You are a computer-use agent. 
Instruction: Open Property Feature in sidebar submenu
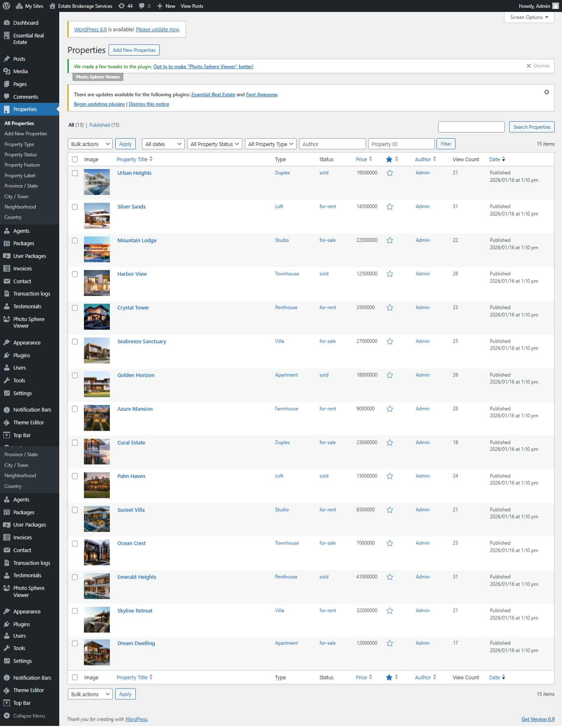pyautogui.click(x=22, y=165)
